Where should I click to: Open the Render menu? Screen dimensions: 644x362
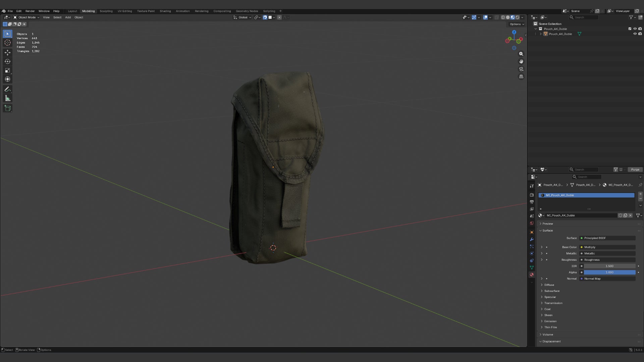coord(30,11)
